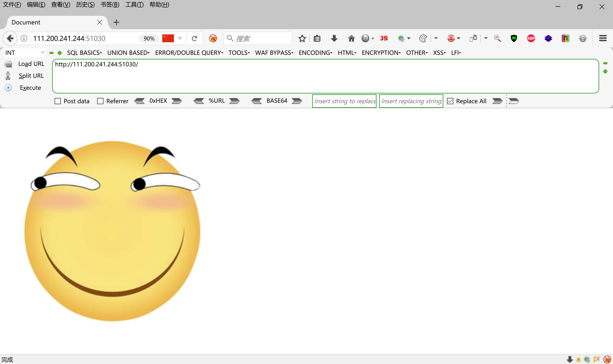Click green minus at right of URL box

tap(605, 63)
